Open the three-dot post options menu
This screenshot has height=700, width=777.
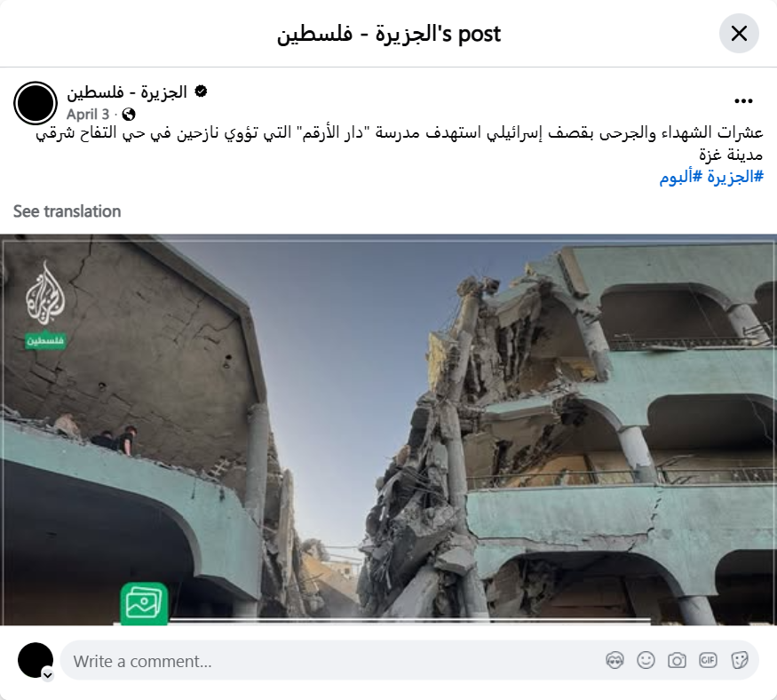743,101
